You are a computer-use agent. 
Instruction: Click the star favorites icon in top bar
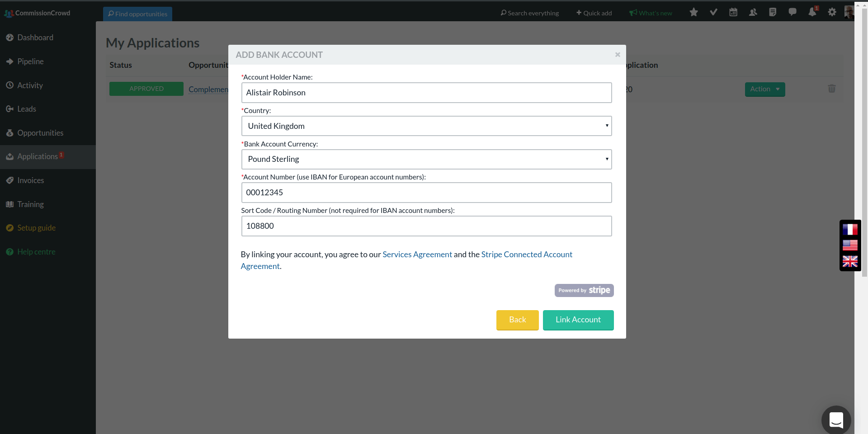[x=693, y=12]
